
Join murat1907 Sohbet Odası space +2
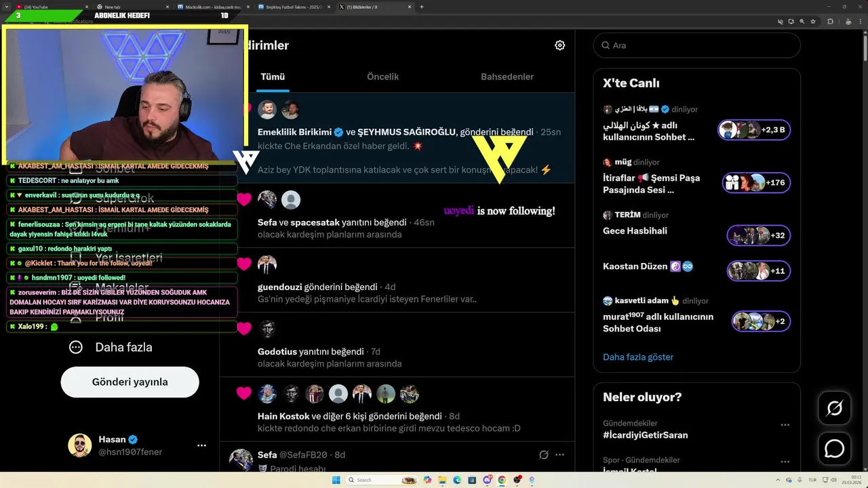point(761,321)
